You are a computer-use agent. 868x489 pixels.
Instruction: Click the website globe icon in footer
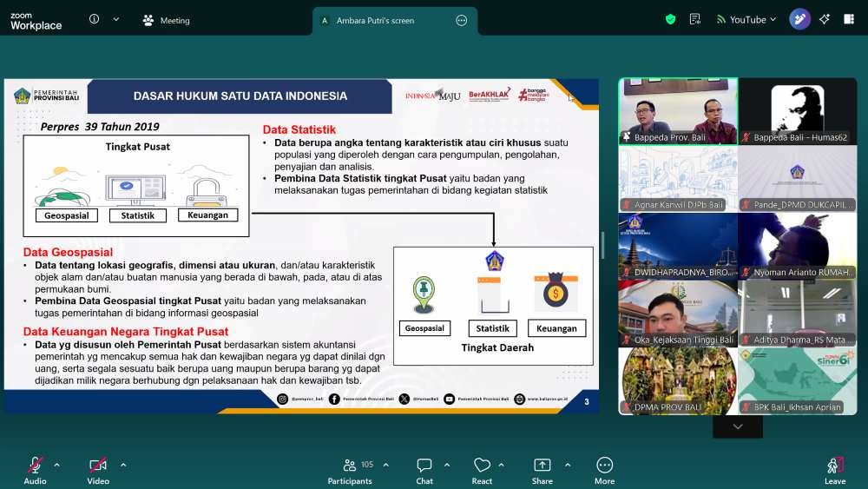point(519,400)
